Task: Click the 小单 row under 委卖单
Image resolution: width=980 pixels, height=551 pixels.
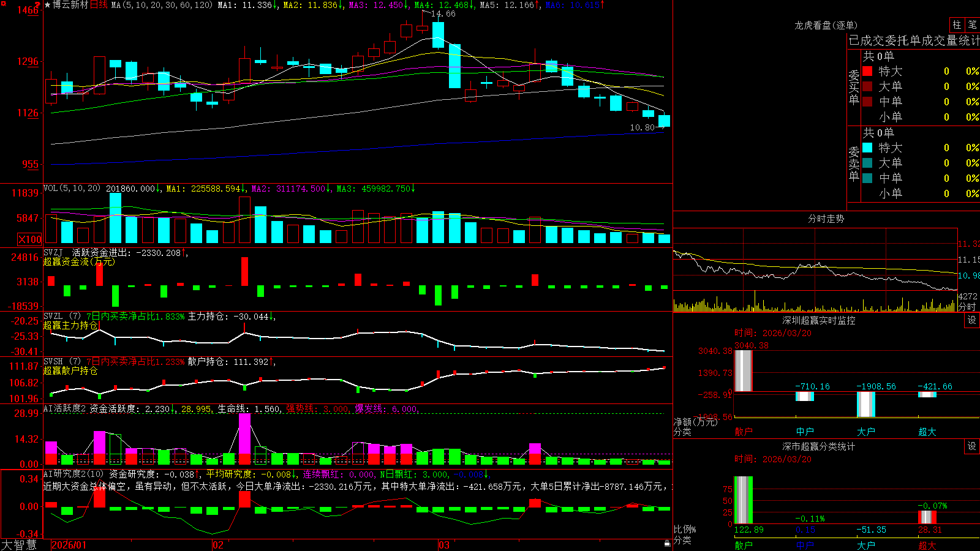Action: (x=921, y=193)
